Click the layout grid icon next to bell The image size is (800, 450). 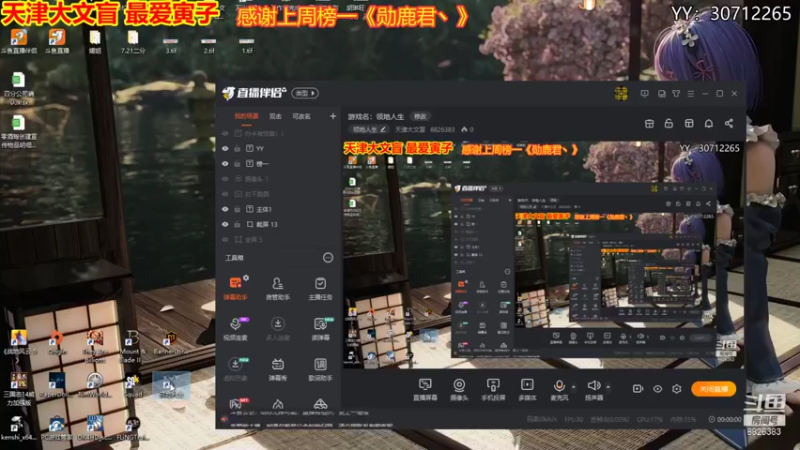689,123
